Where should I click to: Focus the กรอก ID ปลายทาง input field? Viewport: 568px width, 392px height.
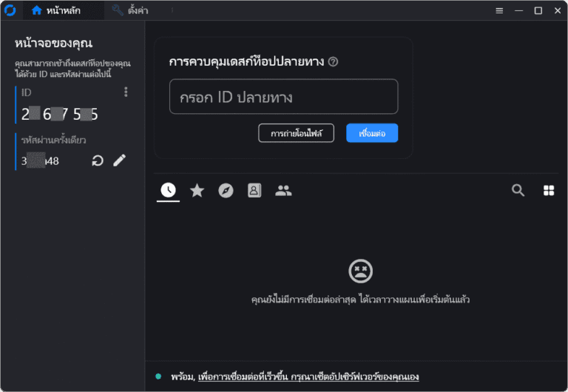pyautogui.click(x=284, y=97)
